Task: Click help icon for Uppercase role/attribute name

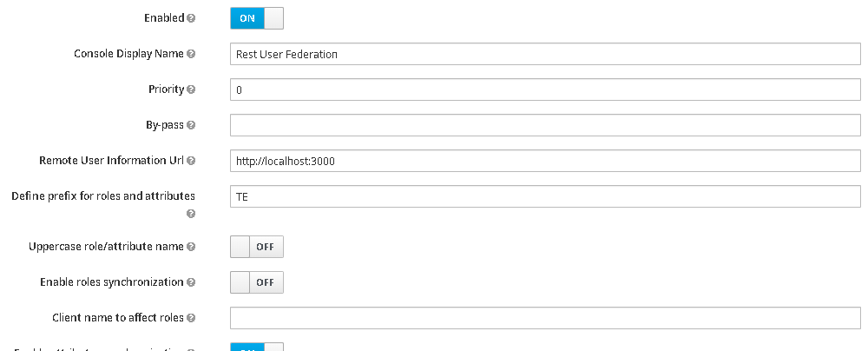Action: point(191,247)
